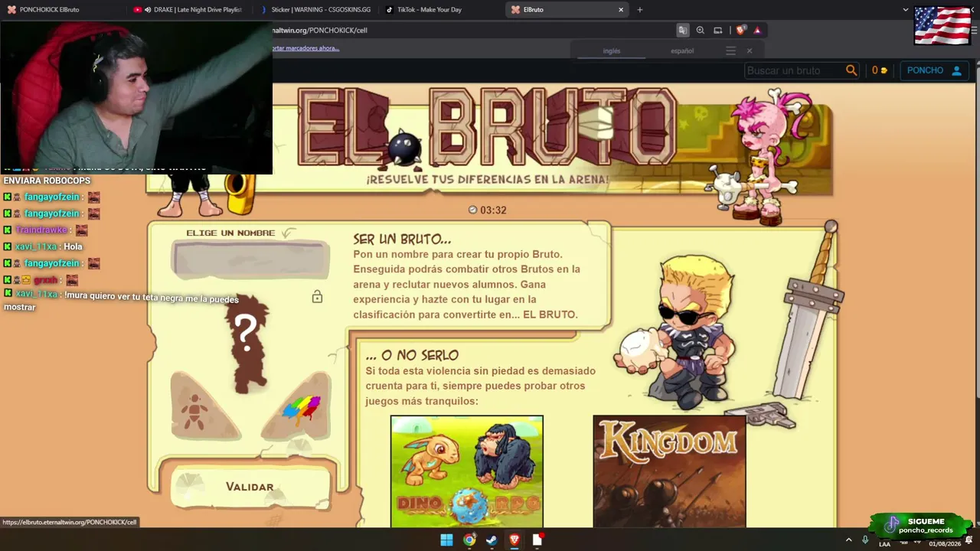Click the 03:32 clock timer text
The height and width of the screenshot is (551, 980).
(493, 210)
